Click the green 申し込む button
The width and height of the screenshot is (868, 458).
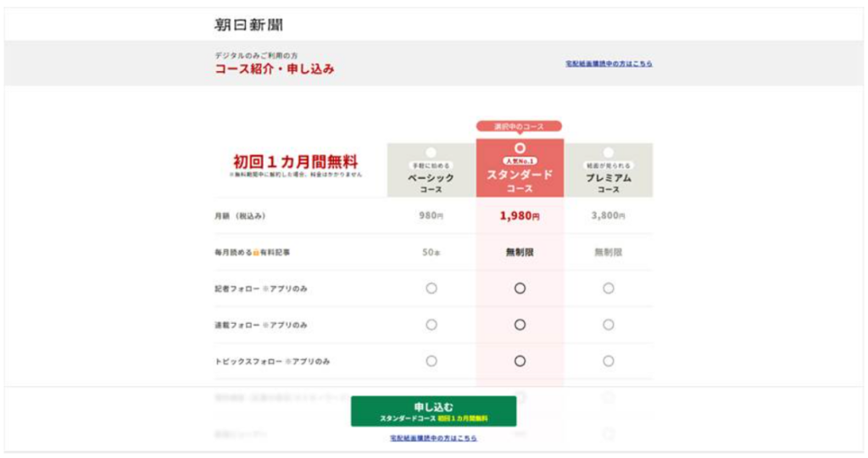433,411
